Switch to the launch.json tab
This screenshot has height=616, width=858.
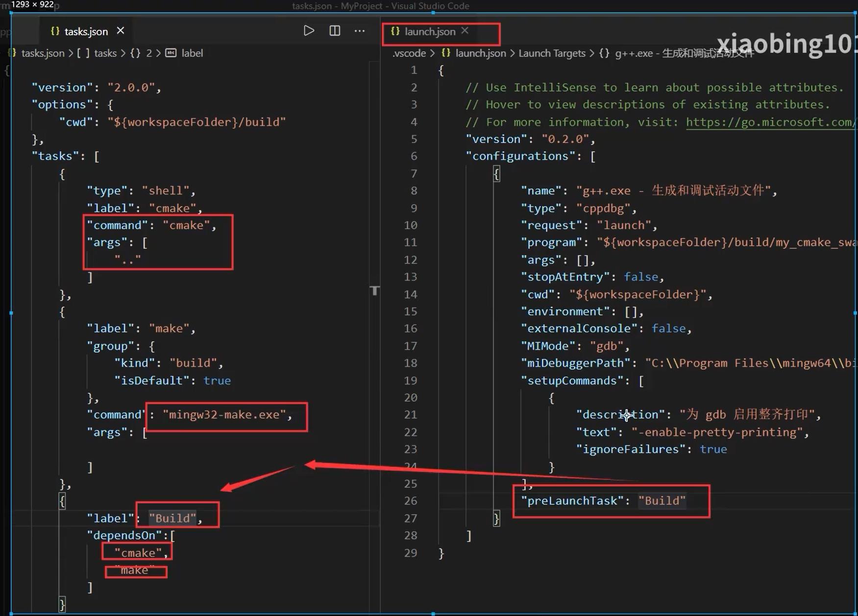pos(430,31)
